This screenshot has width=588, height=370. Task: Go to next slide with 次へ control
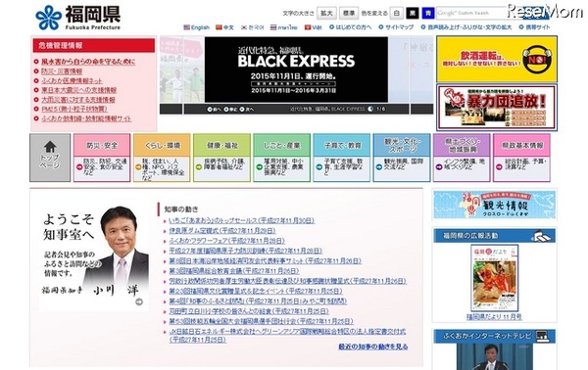pyautogui.click(x=247, y=110)
